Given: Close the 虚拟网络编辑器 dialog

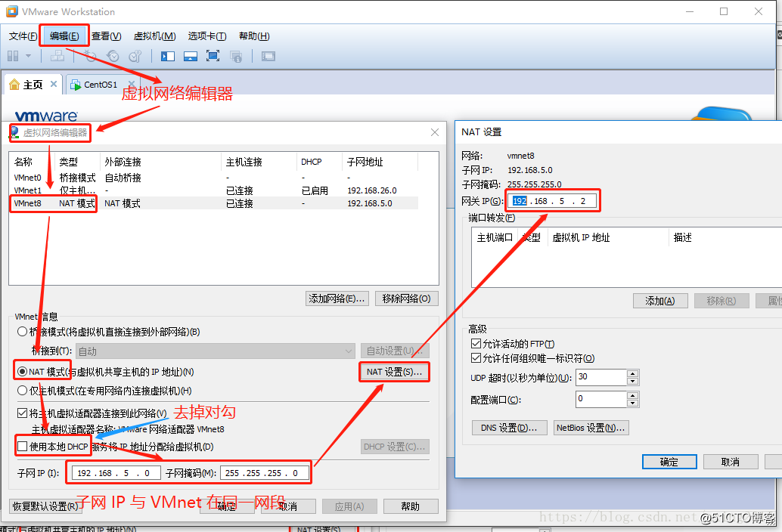Looking at the screenshot, I should click(435, 132).
